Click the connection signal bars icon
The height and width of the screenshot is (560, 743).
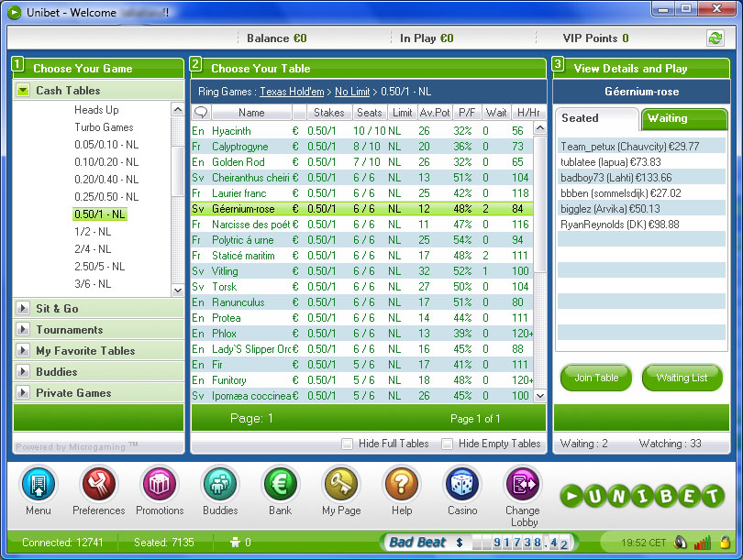click(x=703, y=543)
